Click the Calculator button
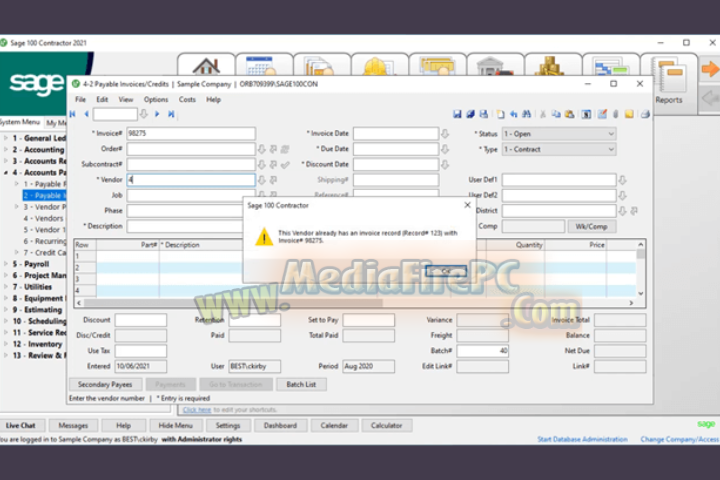 click(x=387, y=425)
